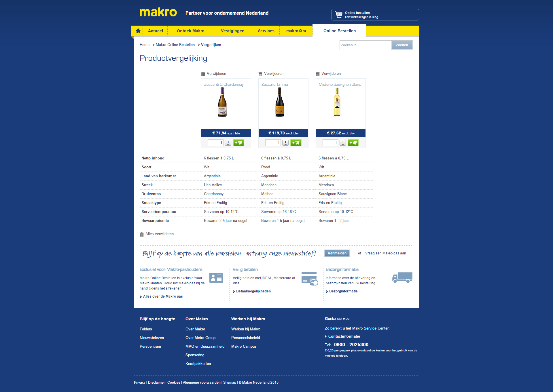Open Zuccardi Q Chardonnay bottle image
553x392 pixels.
tap(222, 102)
